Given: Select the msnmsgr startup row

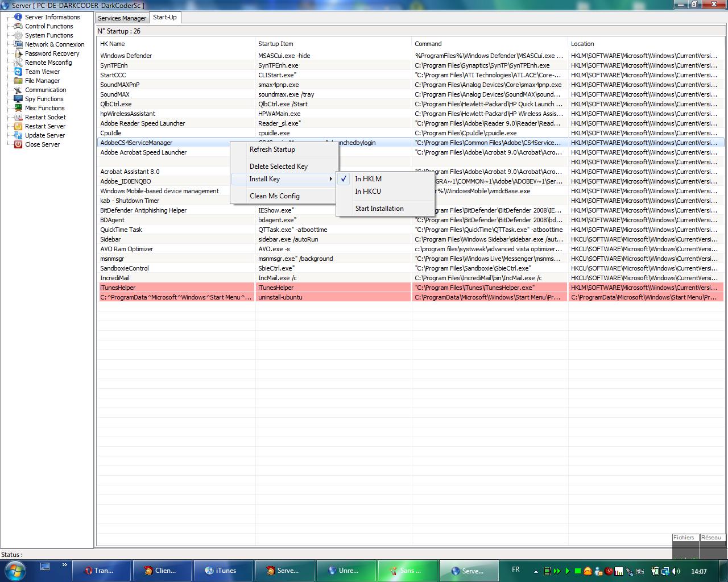Looking at the screenshot, I should [x=411, y=259].
